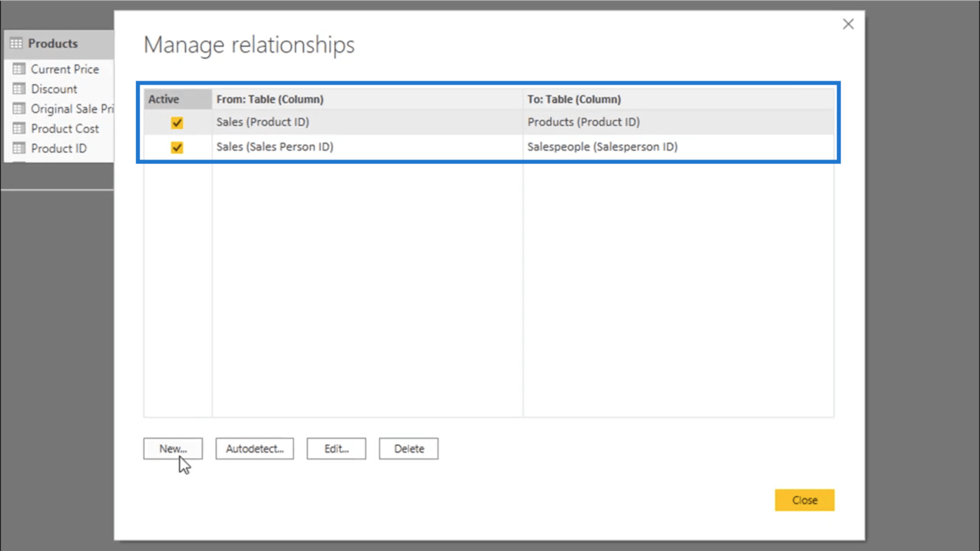Image resolution: width=980 pixels, height=551 pixels.
Task: Select the Sales (Product ID) row
Action: 489,122
